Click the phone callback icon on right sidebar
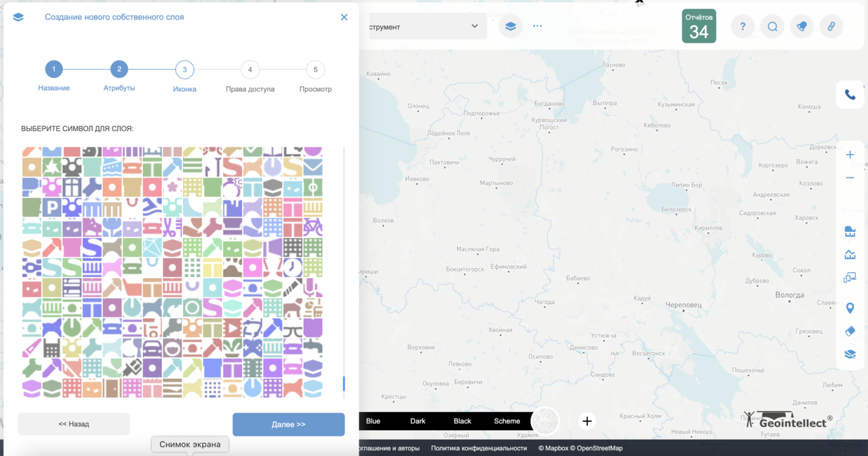This screenshot has height=456, width=868. (x=850, y=94)
